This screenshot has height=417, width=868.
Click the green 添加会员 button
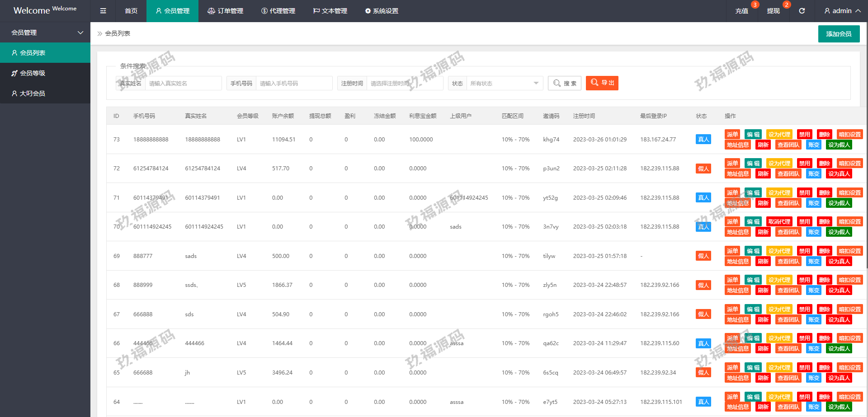point(839,34)
